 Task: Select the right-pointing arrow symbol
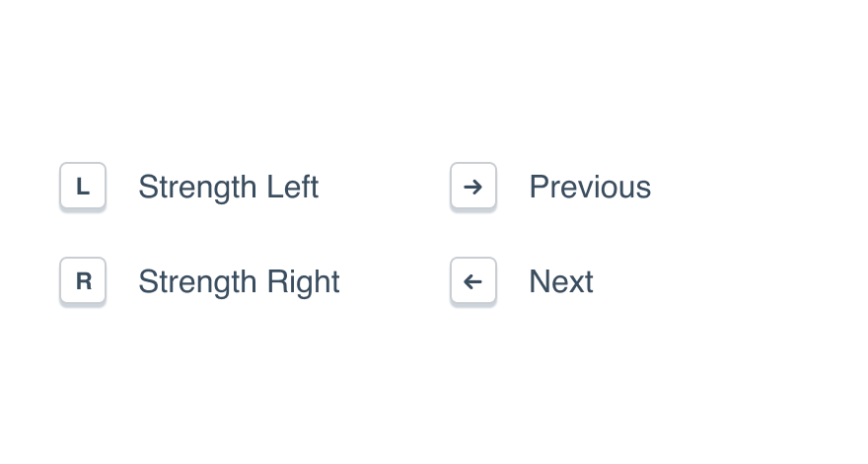(x=473, y=187)
